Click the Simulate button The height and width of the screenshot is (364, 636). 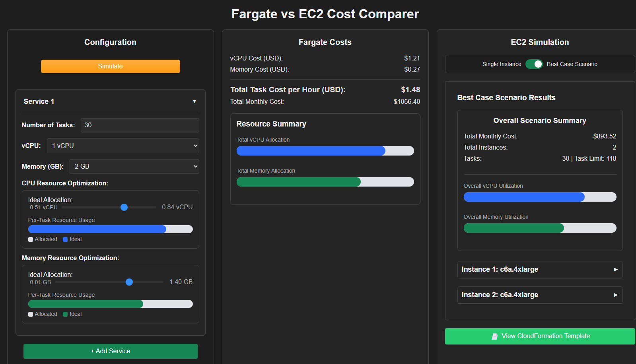(110, 66)
